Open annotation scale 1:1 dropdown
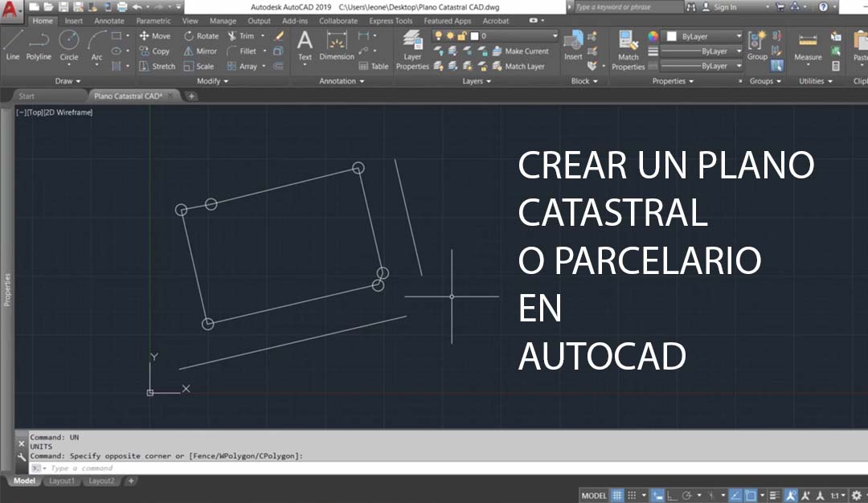 pyautogui.click(x=838, y=495)
